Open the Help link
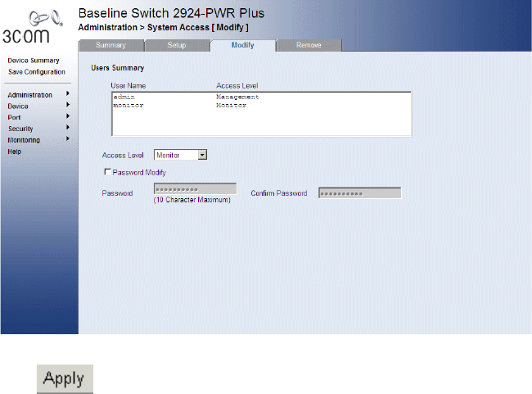Viewport: 532px width, 394px height. click(x=14, y=152)
